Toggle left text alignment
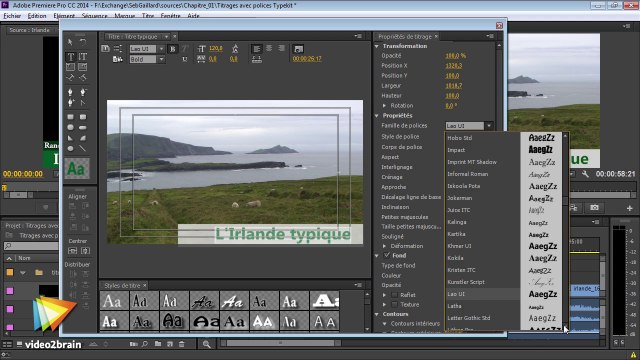Viewport: 640px width, 360px height. pyautogui.click(x=257, y=49)
